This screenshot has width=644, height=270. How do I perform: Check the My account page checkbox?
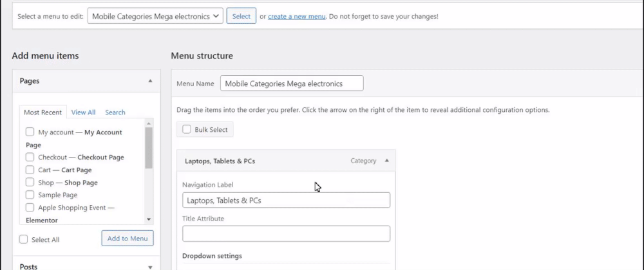tap(30, 132)
